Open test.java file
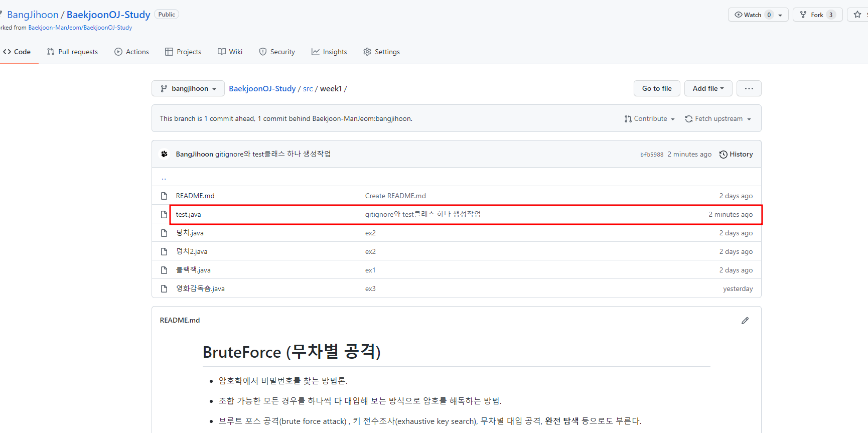Viewport: 868px width, 433px height. coord(188,214)
